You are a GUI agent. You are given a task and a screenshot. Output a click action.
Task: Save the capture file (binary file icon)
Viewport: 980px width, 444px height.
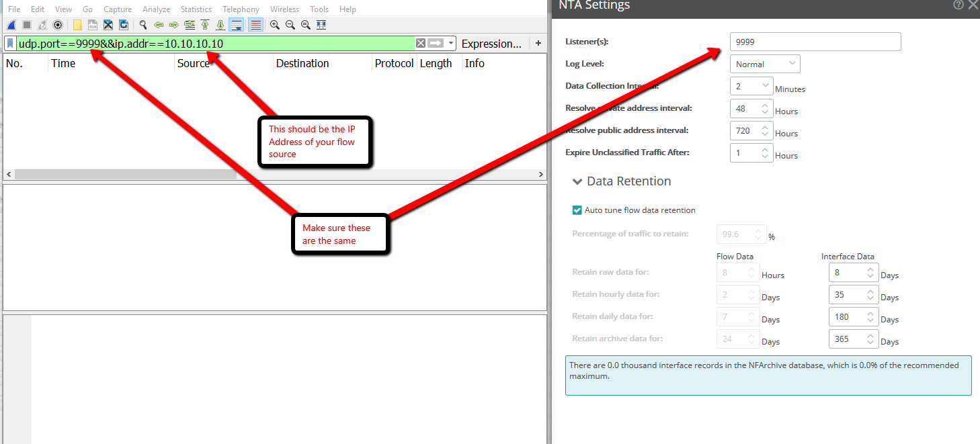pyautogui.click(x=93, y=25)
